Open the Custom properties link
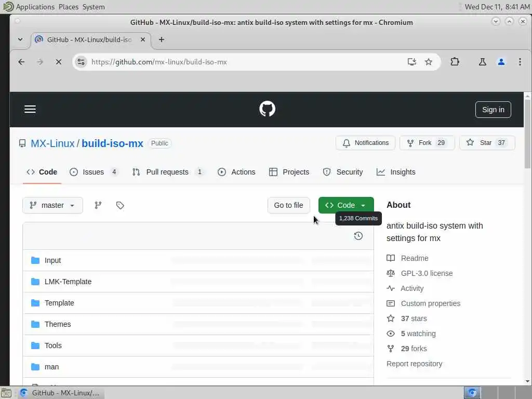Screen dimensions: 532x399 click(430, 303)
